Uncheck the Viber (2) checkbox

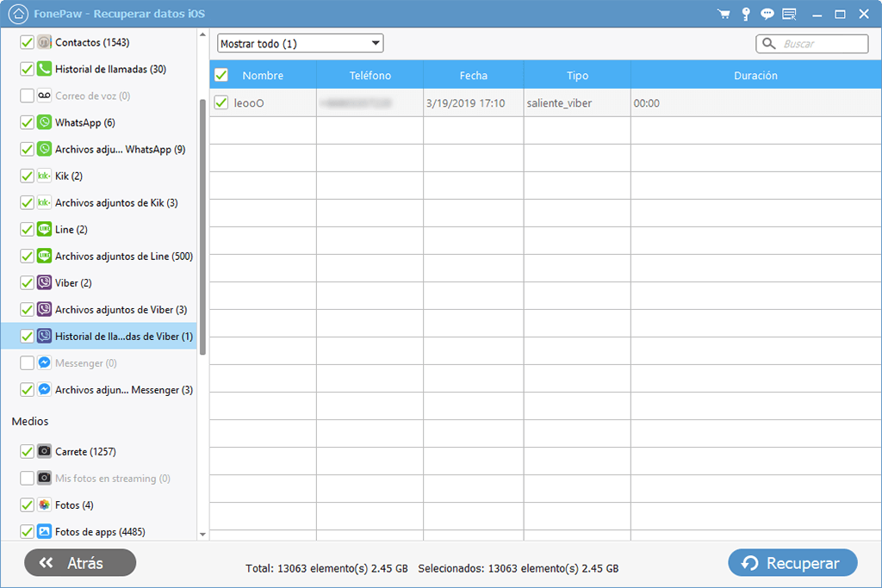(x=27, y=282)
